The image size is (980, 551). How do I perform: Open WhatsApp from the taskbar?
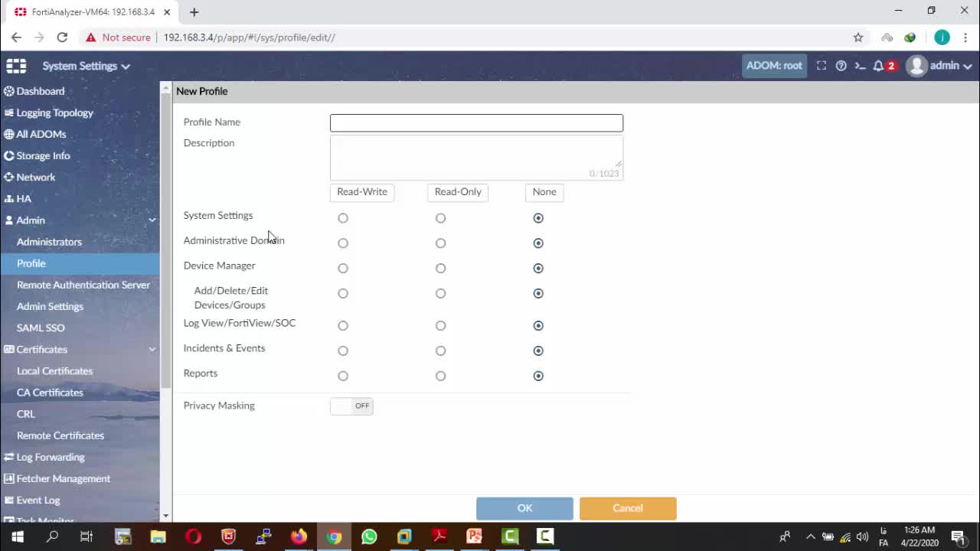coord(369,536)
